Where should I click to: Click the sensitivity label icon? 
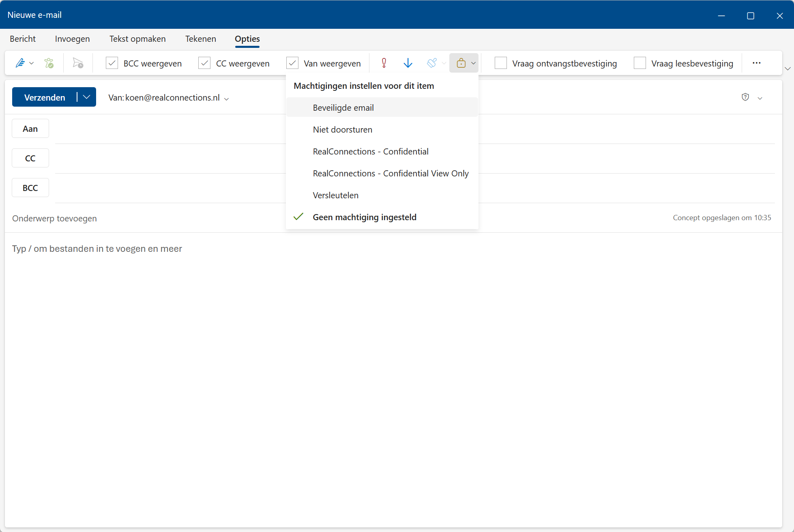click(432, 63)
